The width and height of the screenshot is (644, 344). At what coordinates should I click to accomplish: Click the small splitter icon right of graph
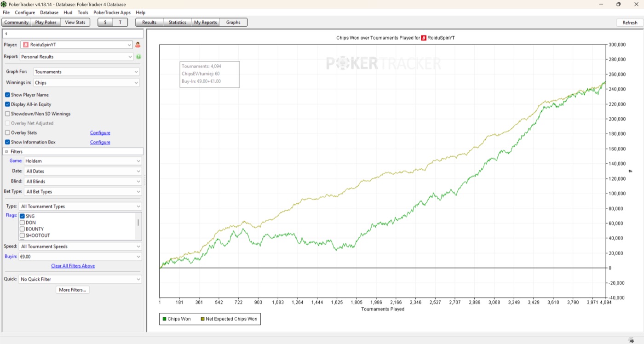pyautogui.click(x=630, y=171)
